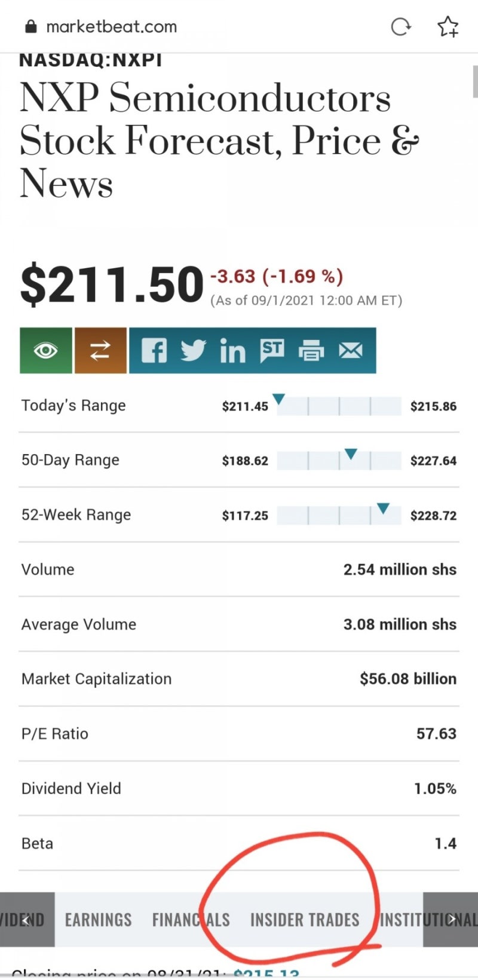
Task: Click the 52-Week Range marker
Action: tap(383, 509)
